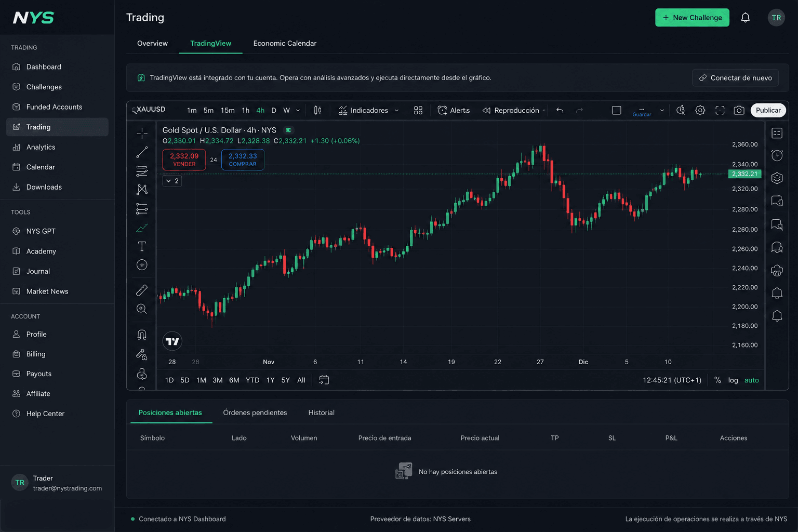Toggle auto scale mode
Image resolution: width=798 pixels, height=532 pixels.
752,380
